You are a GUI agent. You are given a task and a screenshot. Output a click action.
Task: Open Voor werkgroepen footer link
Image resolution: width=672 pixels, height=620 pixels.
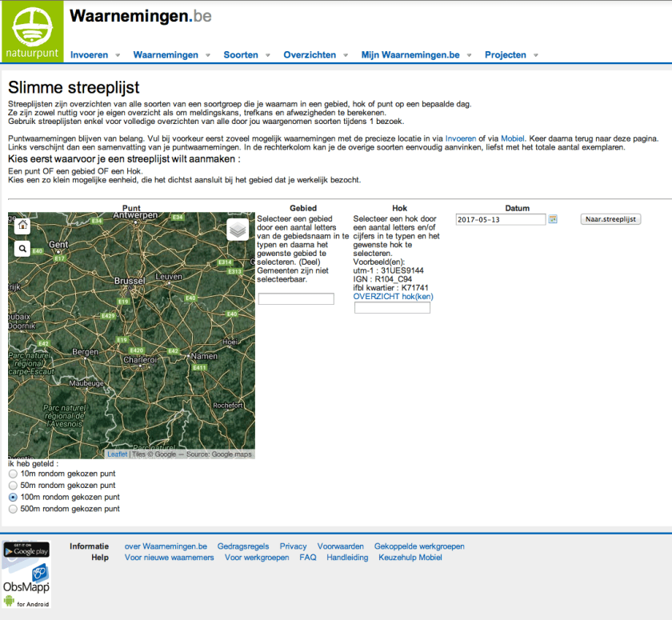257,558
